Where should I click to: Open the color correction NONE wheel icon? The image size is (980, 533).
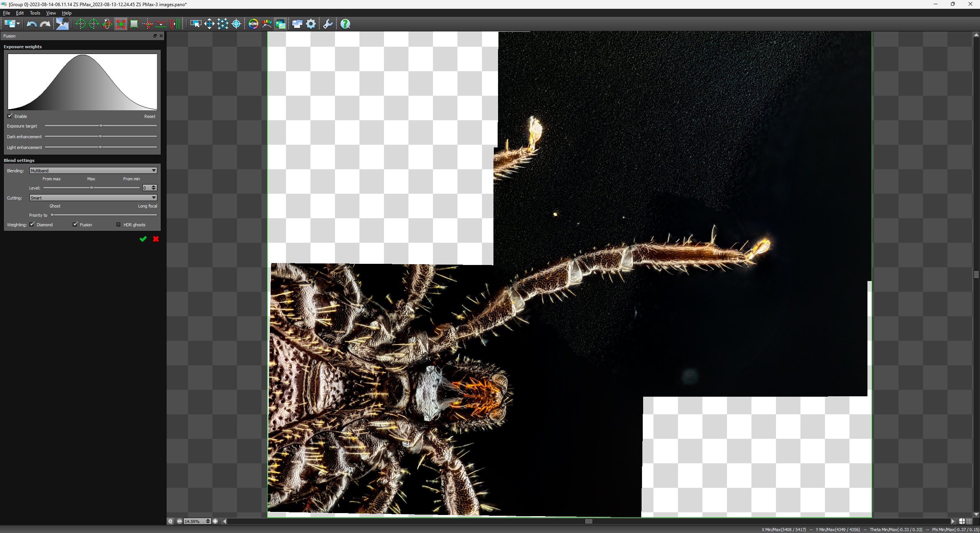[253, 24]
